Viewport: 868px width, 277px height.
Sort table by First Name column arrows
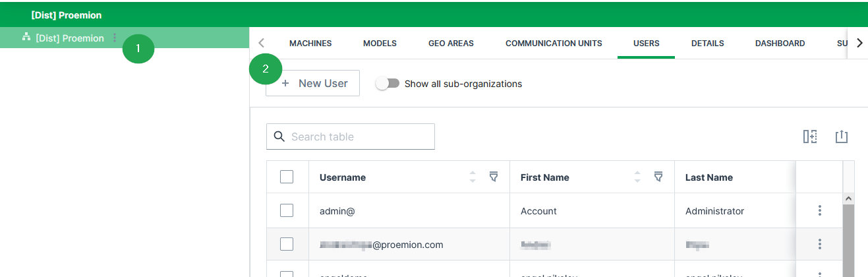coord(637,177)
